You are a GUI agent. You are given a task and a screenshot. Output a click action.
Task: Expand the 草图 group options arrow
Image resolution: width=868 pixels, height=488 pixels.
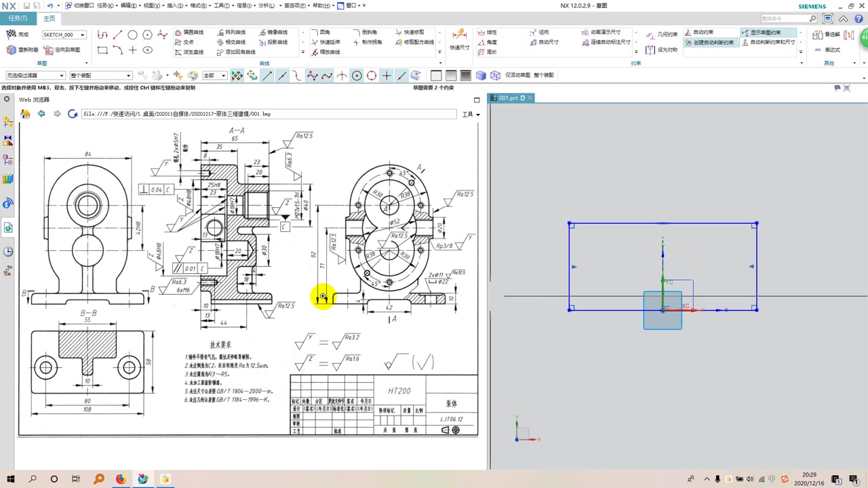coord(87,63)
